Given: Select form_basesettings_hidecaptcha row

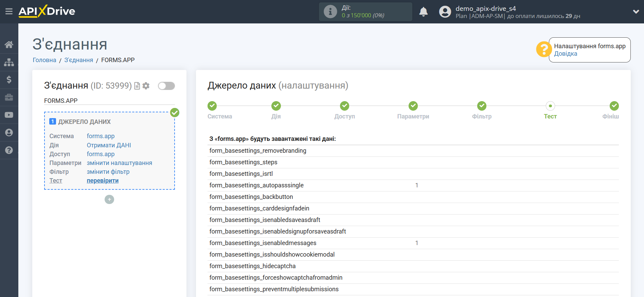Looking at the screenshot, I should point(413,266).
